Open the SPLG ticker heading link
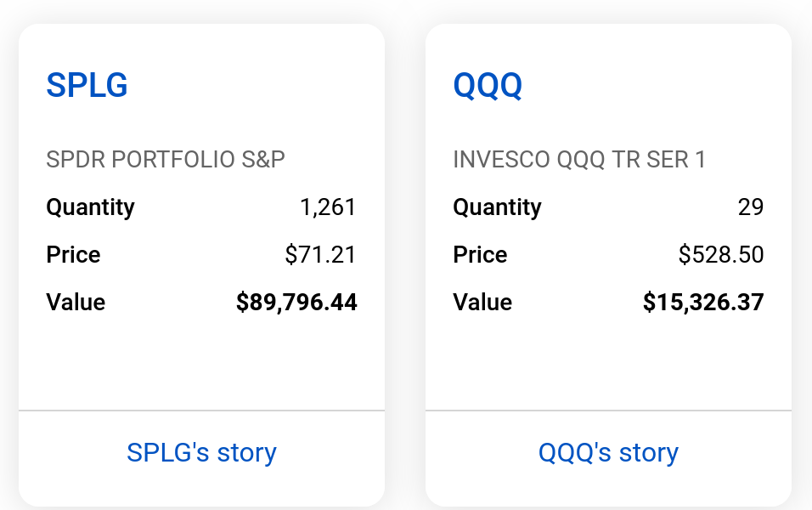Screen dimensions: 812x510 [87, 85]
